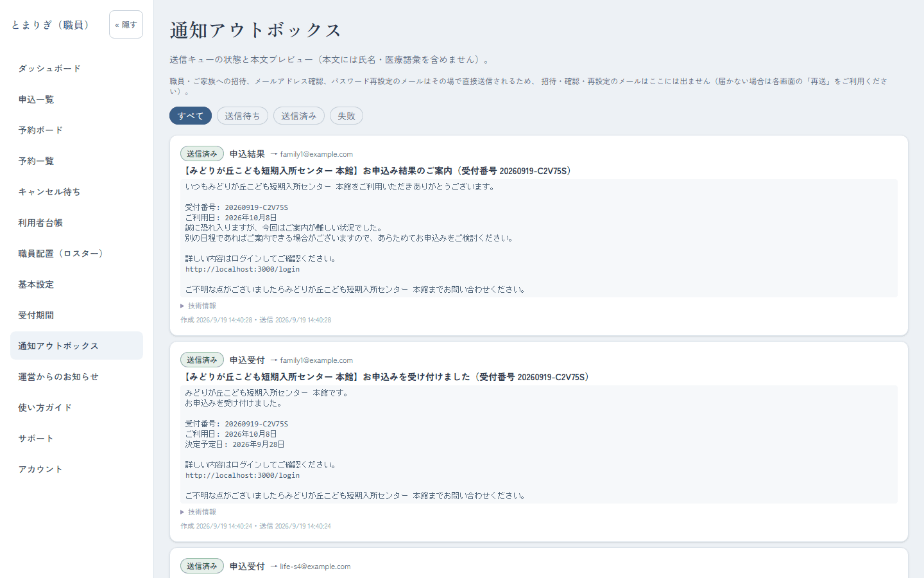The height and width of the screenshot is (578, 924).
Task: Open 運営からのお知らせ
Action: (76, 376)
